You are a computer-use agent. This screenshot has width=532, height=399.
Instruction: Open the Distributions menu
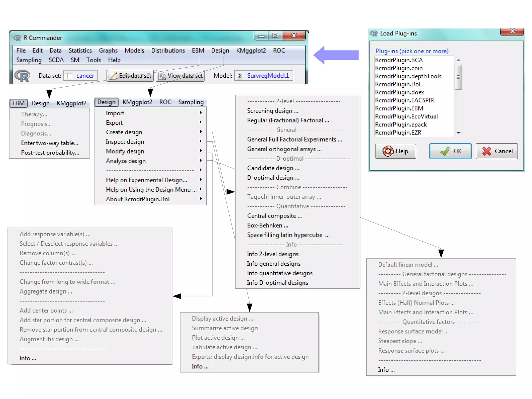168,50
